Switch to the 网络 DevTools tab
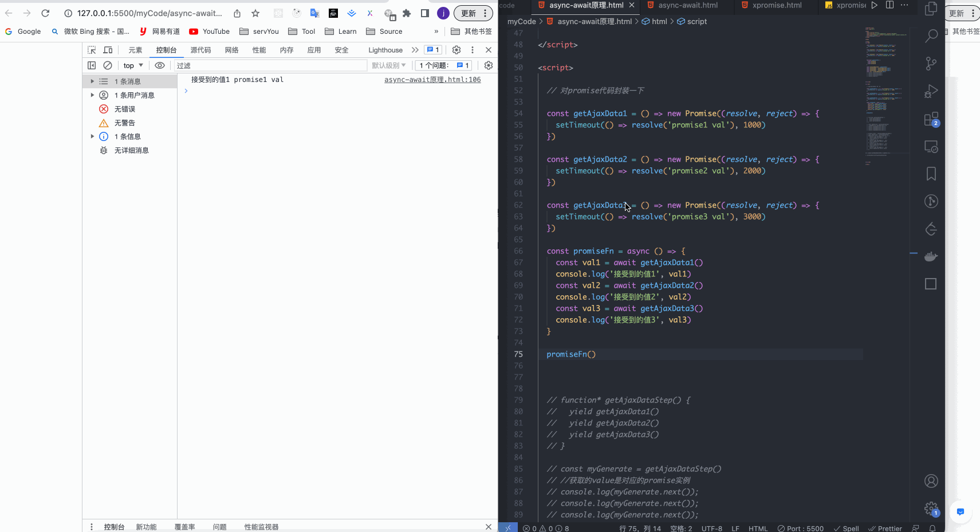980x532 pixels. tap(231, 50)
